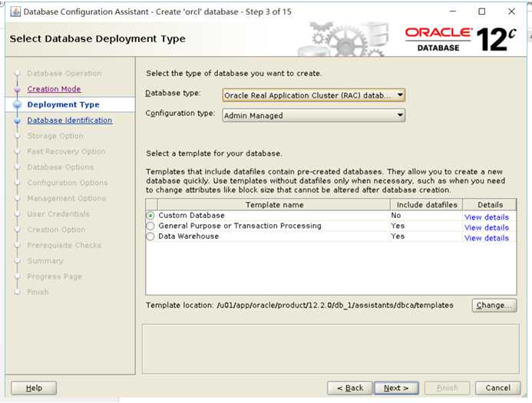Click the Storage Option step label
The height and width of the screenshot is (403, 532).
coord(55,136)
